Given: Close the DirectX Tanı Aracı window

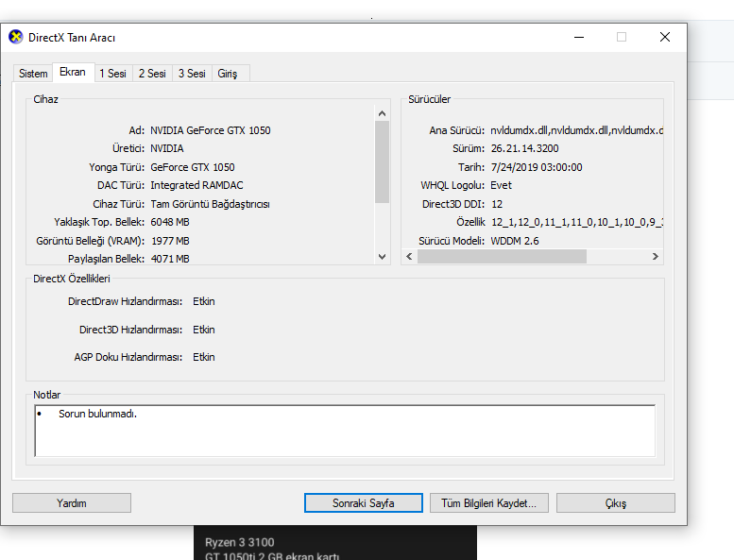Looking at the screenshot, I should point(665,37).
